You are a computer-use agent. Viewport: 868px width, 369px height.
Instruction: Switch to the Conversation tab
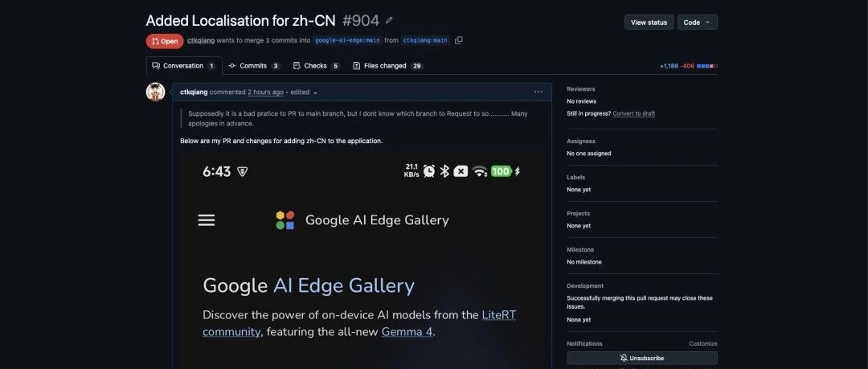click(184, 65)
